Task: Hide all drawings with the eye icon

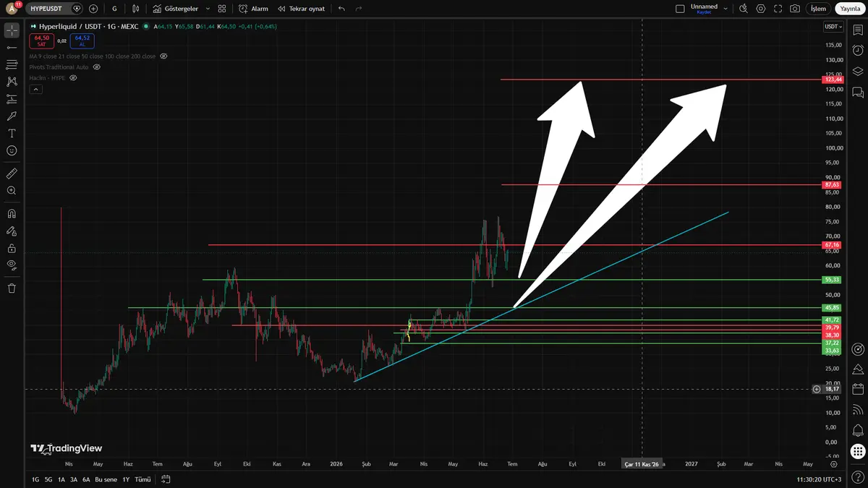Action: (12, 265)
